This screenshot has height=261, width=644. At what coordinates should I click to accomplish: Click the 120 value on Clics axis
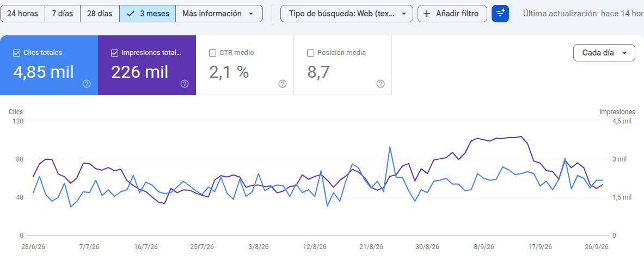coord(19,121)
